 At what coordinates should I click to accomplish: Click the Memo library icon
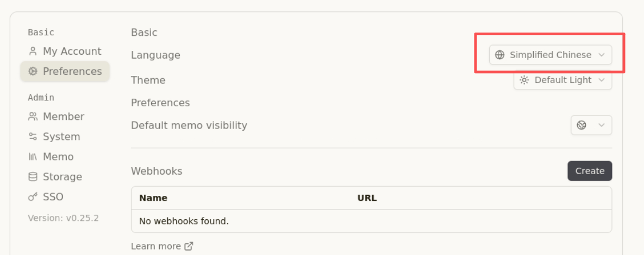point(33,157)
